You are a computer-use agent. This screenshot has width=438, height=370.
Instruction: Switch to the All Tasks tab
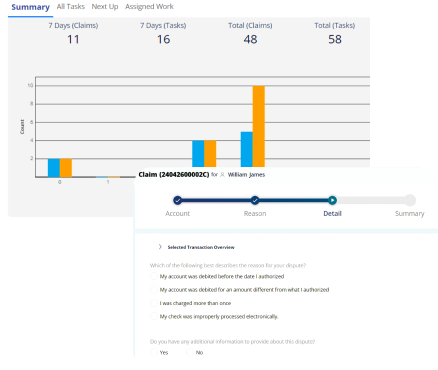pyautogui.click(x=71, y=6)
